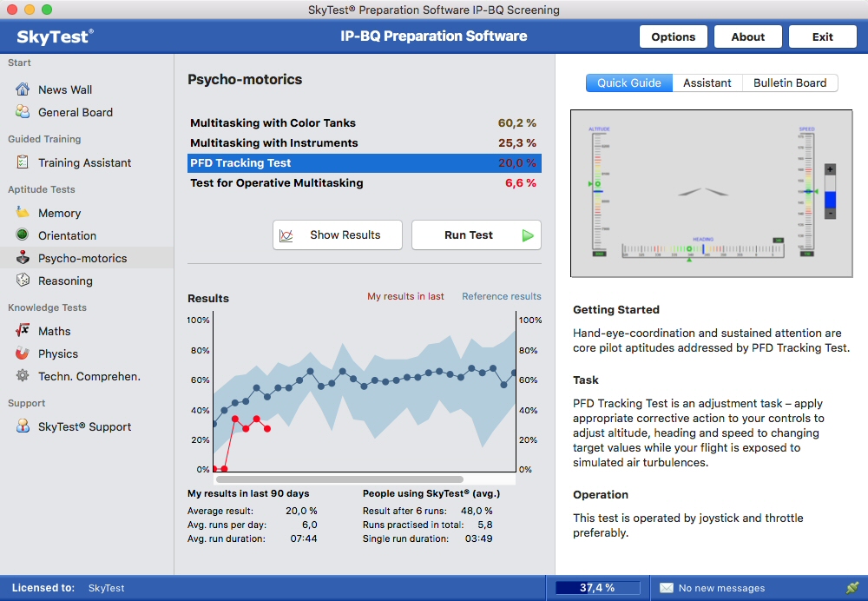Viewport: 868px width, 601px height.
Task: Select the Memory test icon
Action: tap(23, 213)
